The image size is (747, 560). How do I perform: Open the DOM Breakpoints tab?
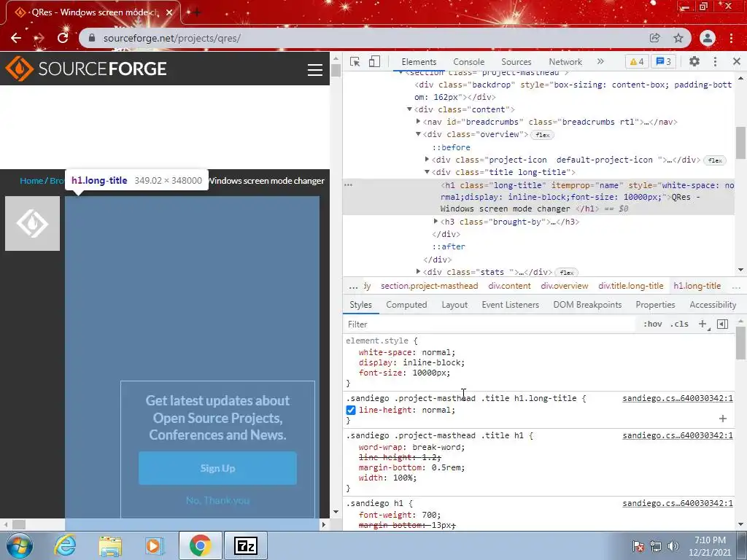(x=587, y=305)
